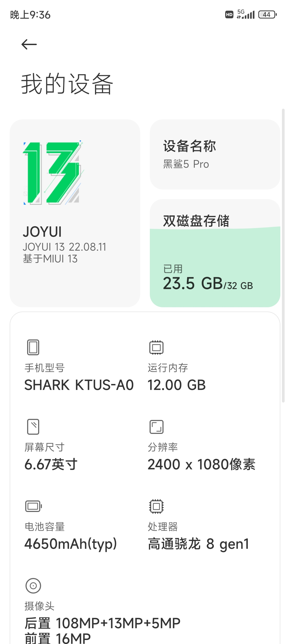Tap the processor chip icon
The width and height of the screenshot is (290, 644).
click(156, 506)
